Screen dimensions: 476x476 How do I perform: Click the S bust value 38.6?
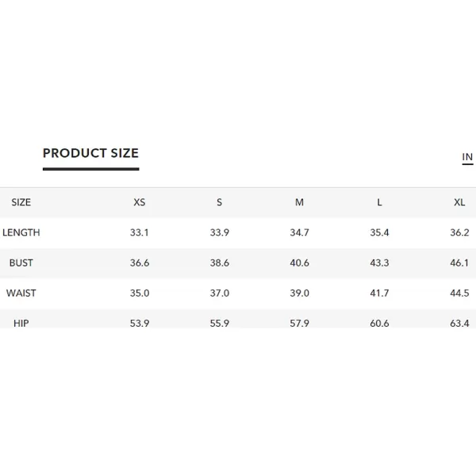coord(220,263)
